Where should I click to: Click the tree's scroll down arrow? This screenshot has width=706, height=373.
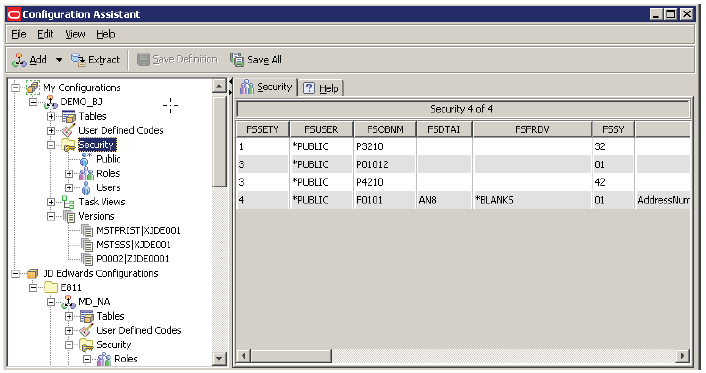point(219,359)
